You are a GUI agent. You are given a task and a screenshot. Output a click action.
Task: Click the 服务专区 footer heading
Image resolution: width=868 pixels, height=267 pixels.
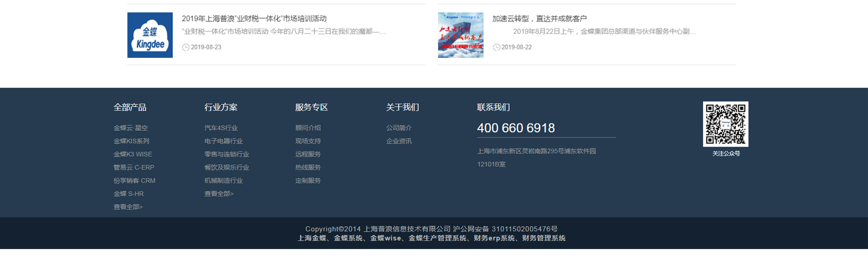coord(312,107)
